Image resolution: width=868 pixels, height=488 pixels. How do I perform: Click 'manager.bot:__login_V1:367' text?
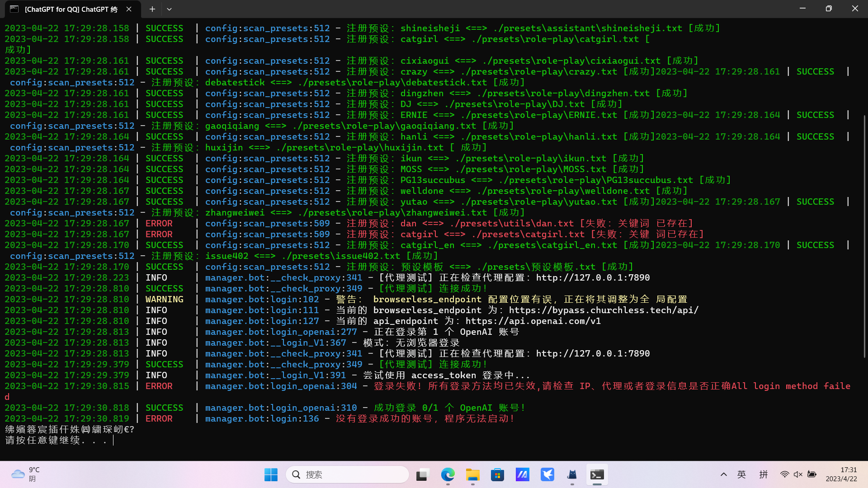(275, 343)
